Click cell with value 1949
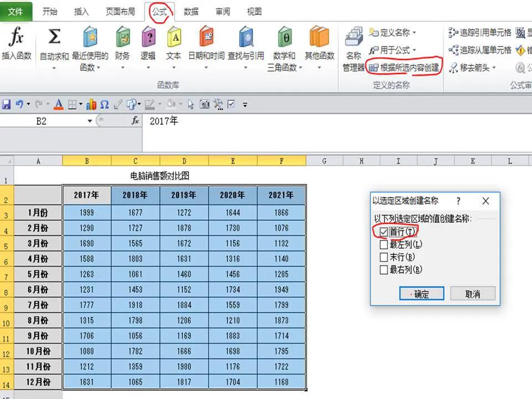Screen dimensions: 532x399 (282, 290)
